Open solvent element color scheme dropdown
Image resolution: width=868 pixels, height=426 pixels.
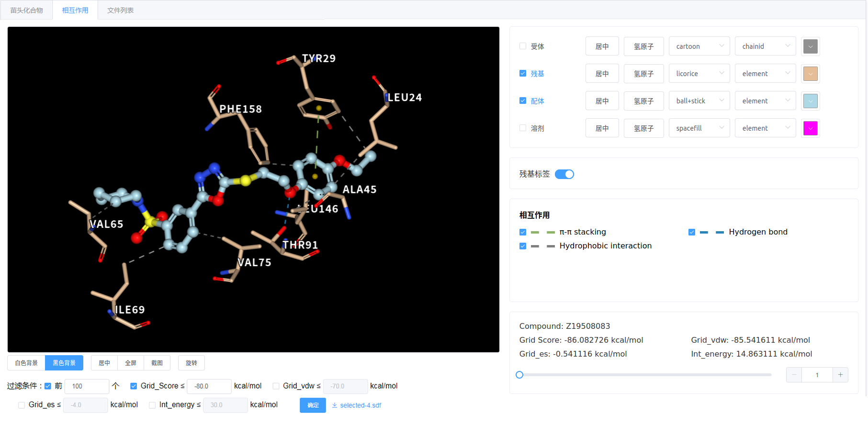click(x=765, y=128)
